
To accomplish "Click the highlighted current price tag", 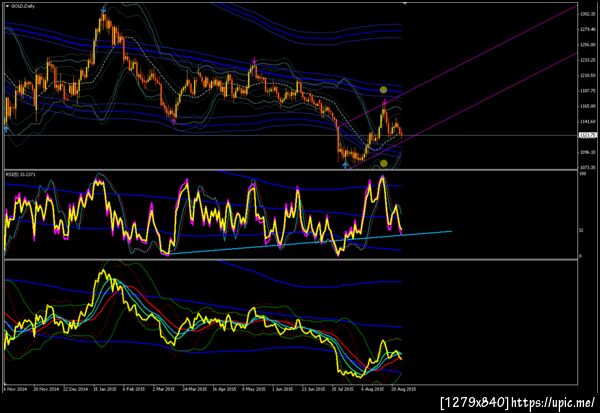I will click(588, 135).
